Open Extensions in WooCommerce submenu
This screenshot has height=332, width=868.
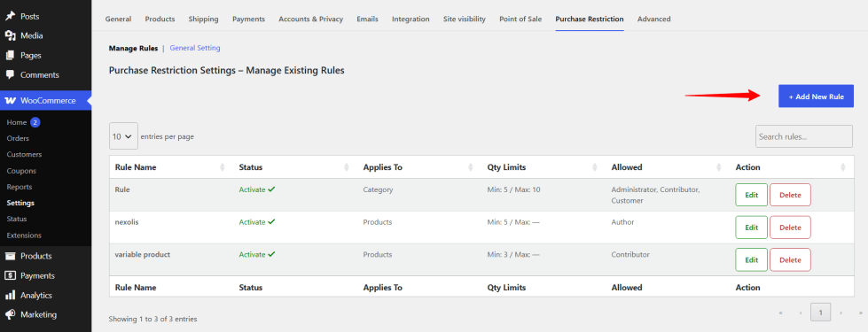(x=24, y=235)
